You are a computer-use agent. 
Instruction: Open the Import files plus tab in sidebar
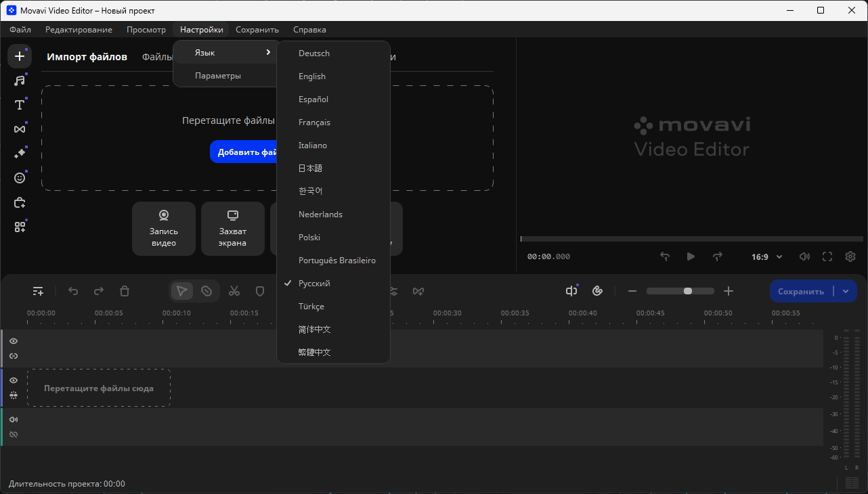click(20, 56)
